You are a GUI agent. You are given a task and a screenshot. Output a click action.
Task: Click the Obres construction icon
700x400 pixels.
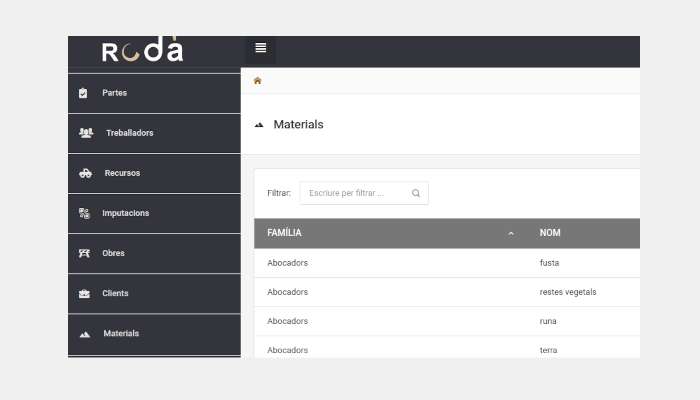(x=84, y=253)
